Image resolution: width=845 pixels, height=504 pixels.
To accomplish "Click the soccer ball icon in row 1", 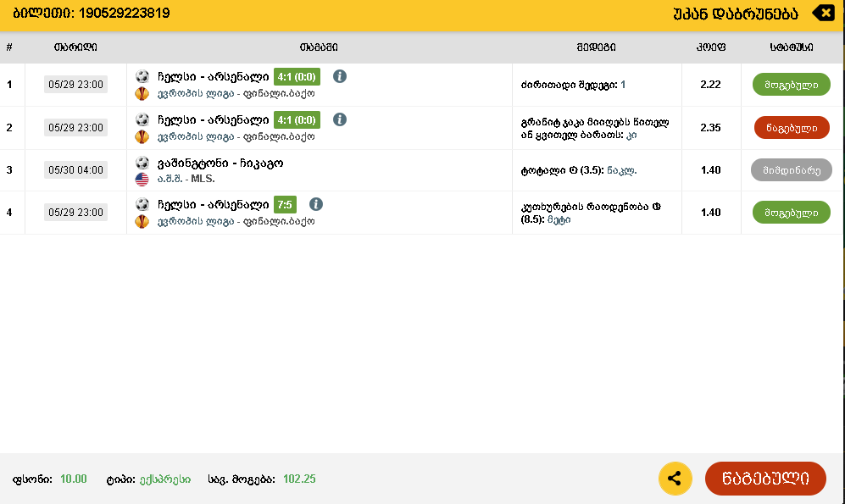I will (142, 76).
